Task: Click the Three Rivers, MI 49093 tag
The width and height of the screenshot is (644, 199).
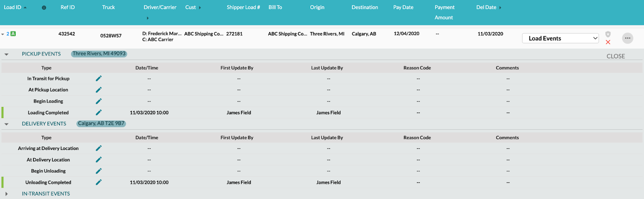Action: pyautogui.click(x=99, y=53)
